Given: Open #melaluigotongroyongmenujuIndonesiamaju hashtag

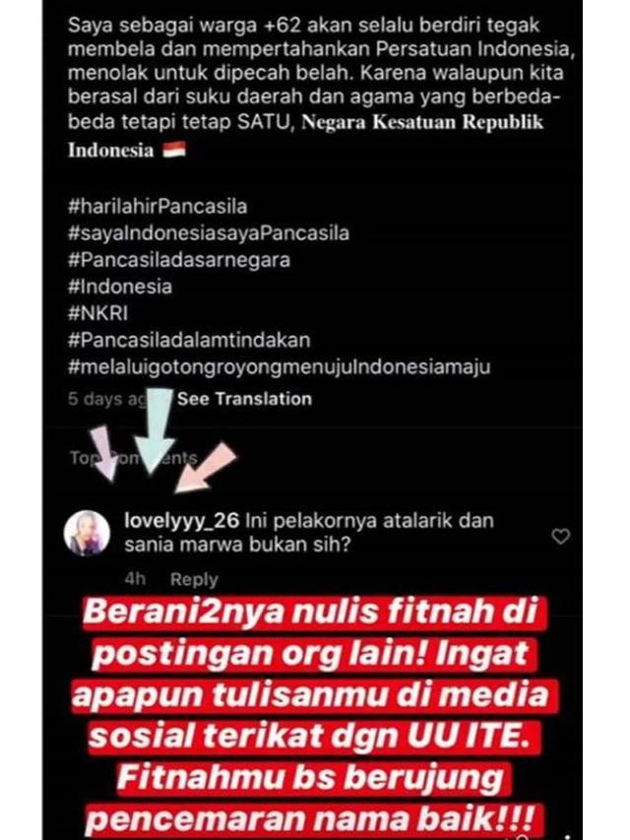Looking at the screenshot, I should pos(280,367).
